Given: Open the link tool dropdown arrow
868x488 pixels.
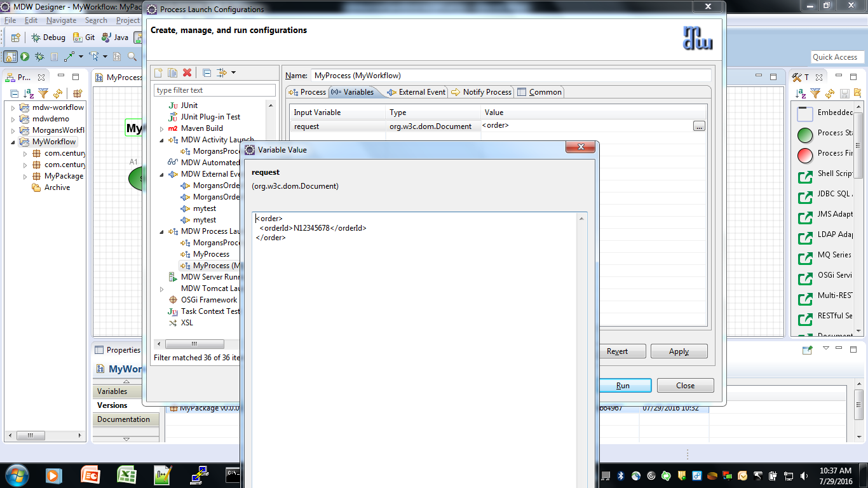Looking at the screenshot, I should [81, 57].
